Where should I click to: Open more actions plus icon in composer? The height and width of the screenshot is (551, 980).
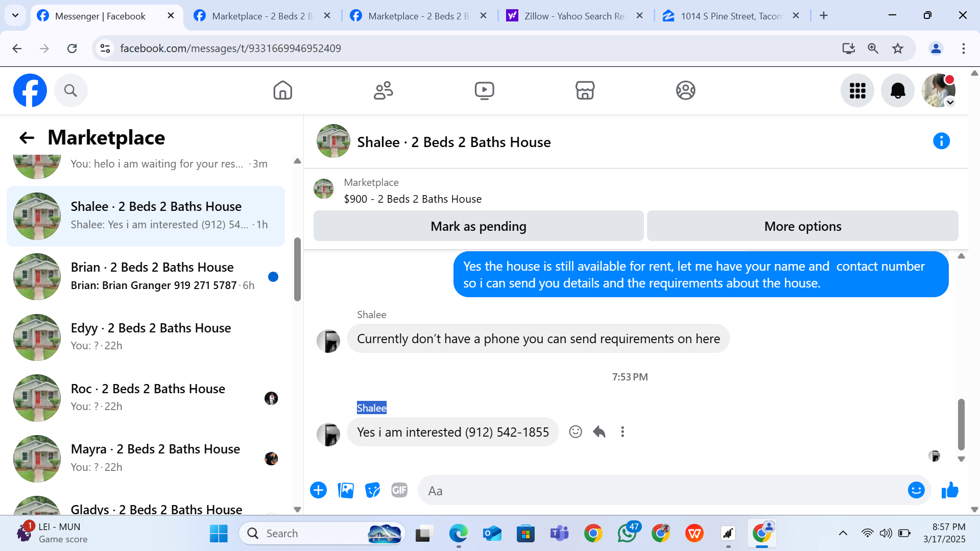pyautogui.click(x=318, y=490)
